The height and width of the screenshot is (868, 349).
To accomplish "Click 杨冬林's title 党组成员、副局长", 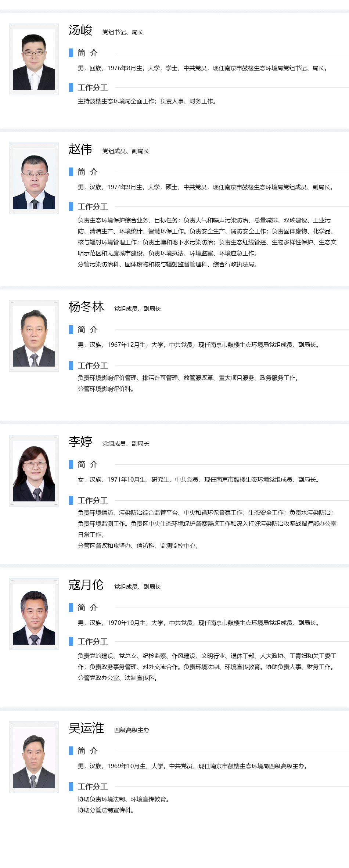I will coord(138,309).
